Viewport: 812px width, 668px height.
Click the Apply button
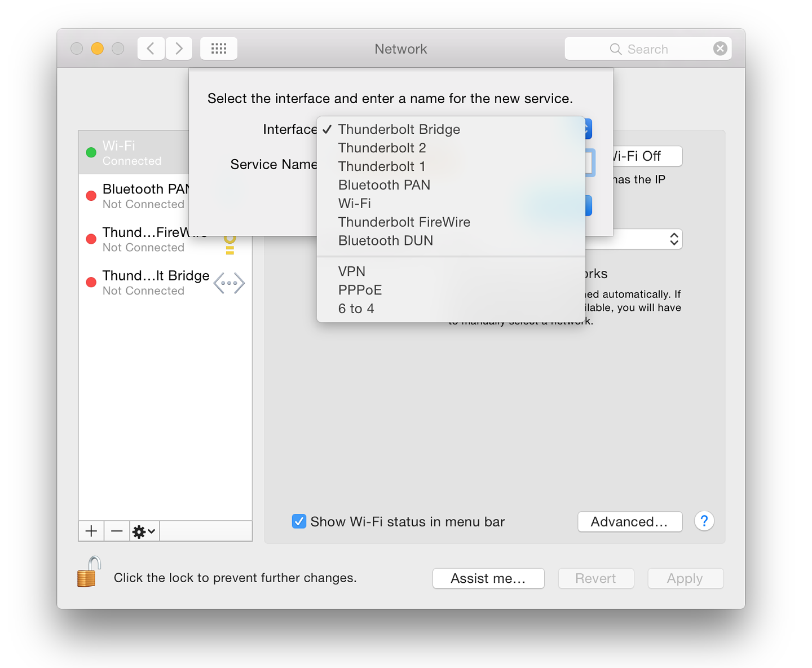coord(685,578)
